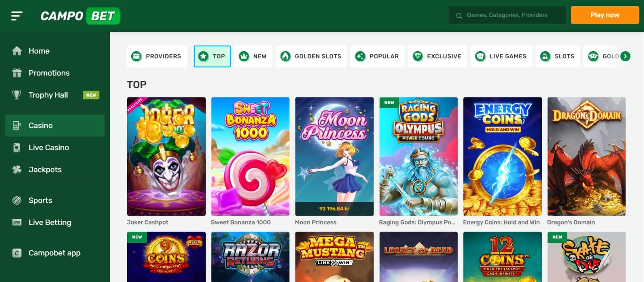Open the Sweet Bonanza 1000 thumbnail
The width and height of the screenshot is (644, 282).
(250, 156)
